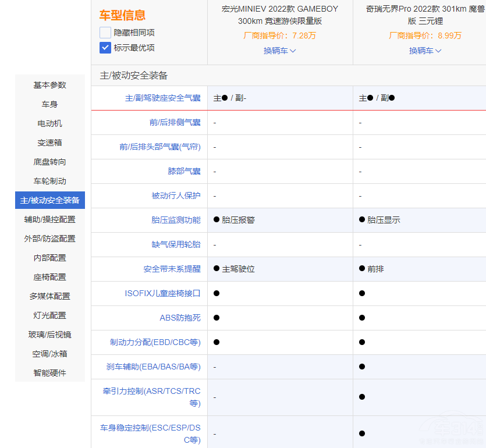This screenshot has width=486, height=448.
Task: Select 主/被动安全装备 sidebar tab
Action: [x=50, y=200]
